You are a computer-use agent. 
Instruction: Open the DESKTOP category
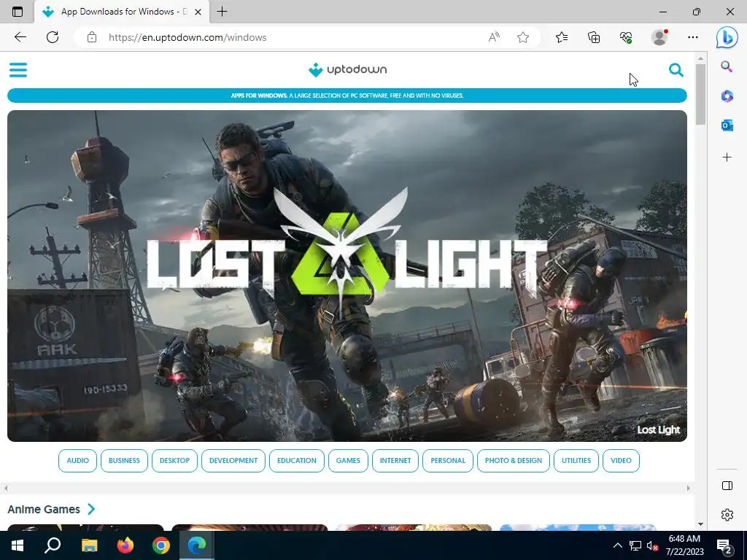[x=174, y=461]
